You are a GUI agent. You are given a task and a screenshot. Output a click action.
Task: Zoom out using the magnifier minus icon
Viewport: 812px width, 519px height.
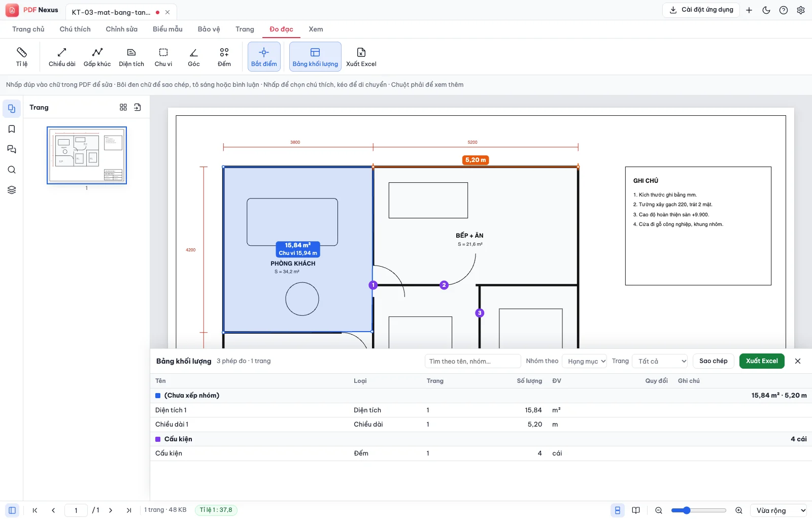pyautogui.click(x=659, y=510)
